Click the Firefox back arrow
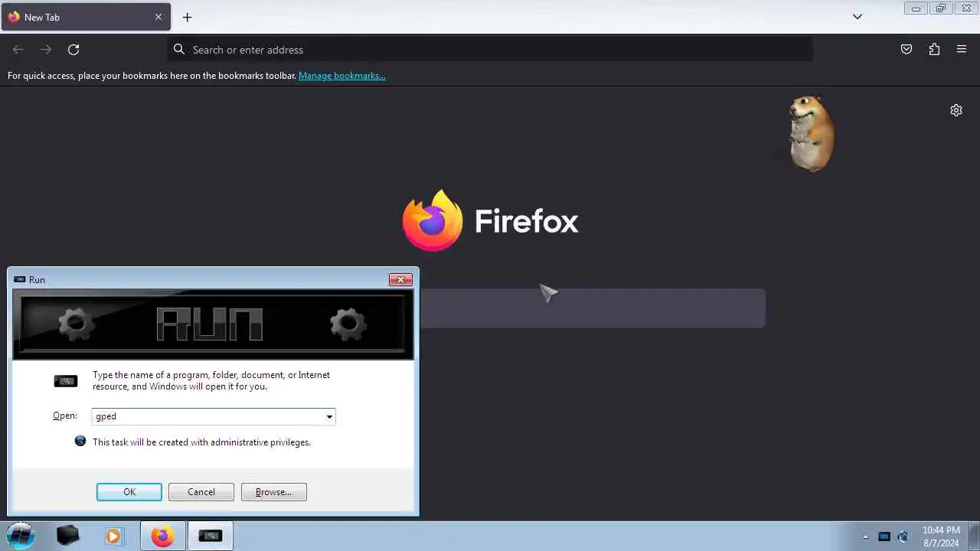The width and height of the screenshot is (980, 551). point(18,50)
